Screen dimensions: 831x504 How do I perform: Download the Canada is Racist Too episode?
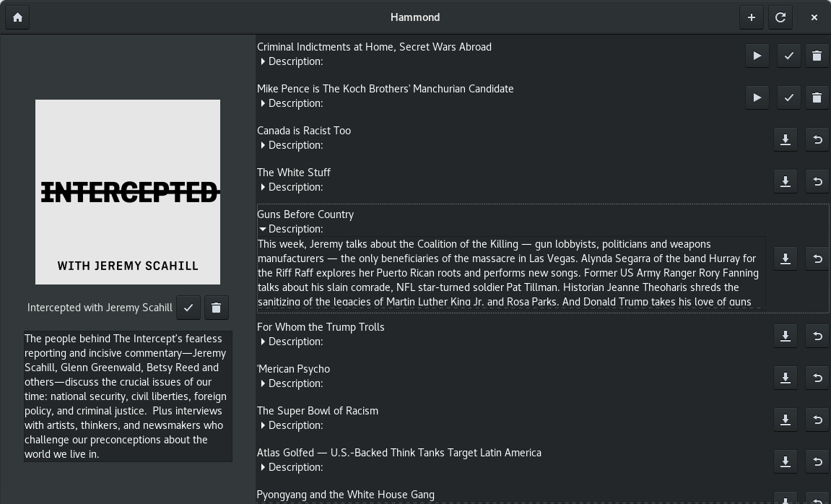(785, 139)
